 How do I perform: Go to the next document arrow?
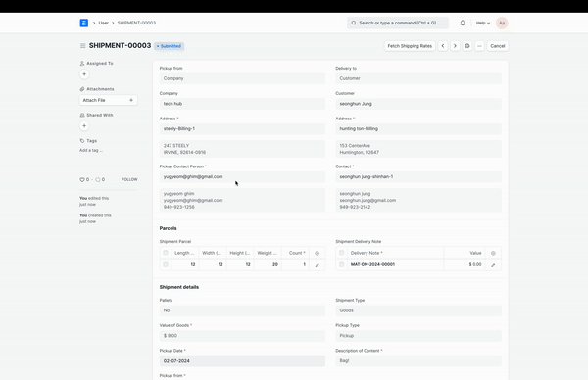455,46
